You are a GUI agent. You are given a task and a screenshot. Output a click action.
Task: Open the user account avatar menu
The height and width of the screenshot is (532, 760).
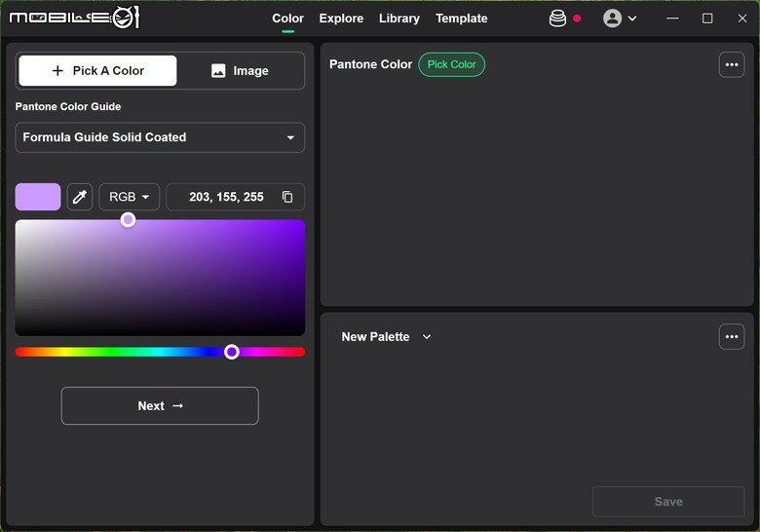[612, 19]
